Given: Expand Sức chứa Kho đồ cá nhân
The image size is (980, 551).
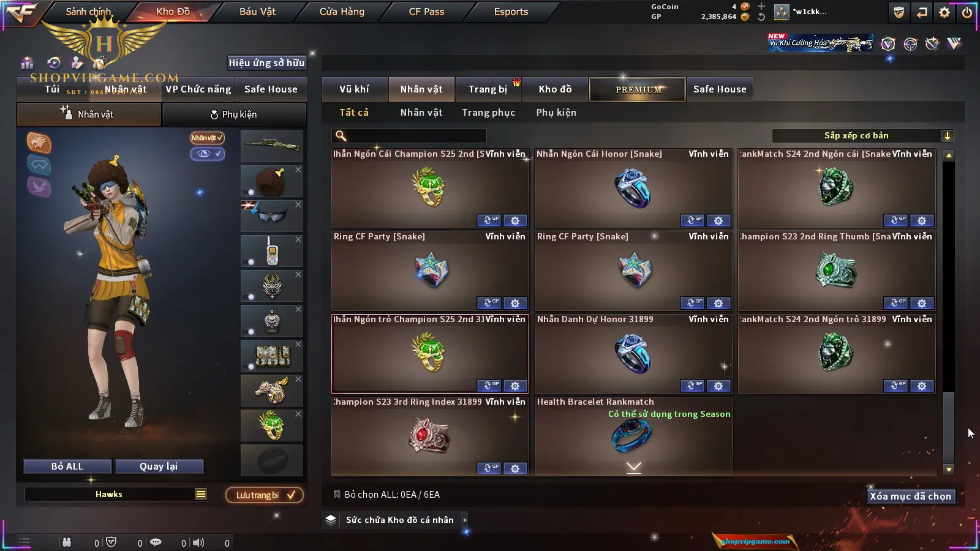Looking at the screenshot, I should coord(465,520).
